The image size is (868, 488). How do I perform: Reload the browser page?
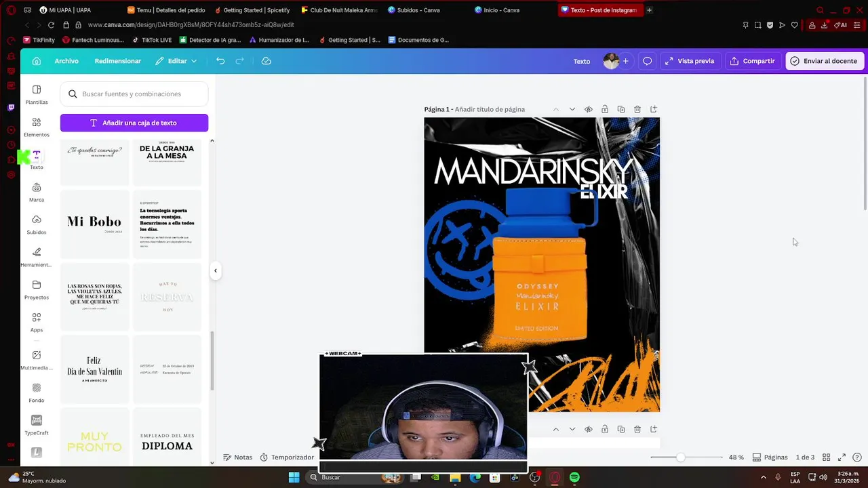point(51,25)
